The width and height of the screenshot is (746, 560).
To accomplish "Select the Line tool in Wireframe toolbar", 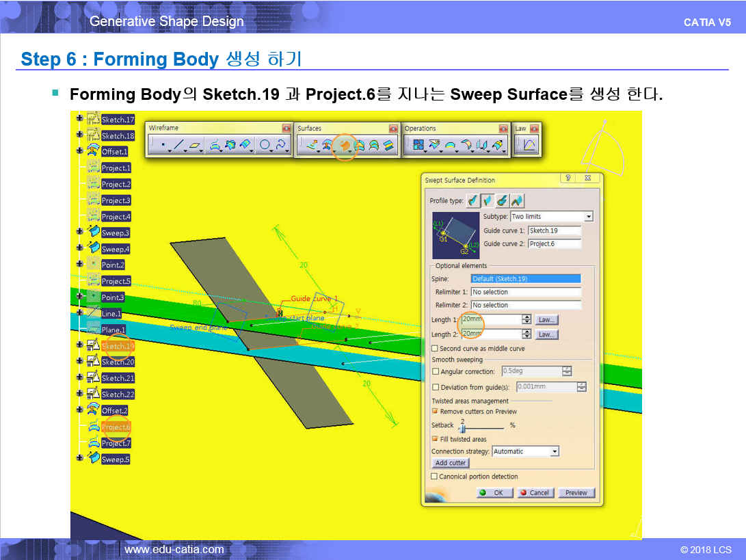I will 178,145.
